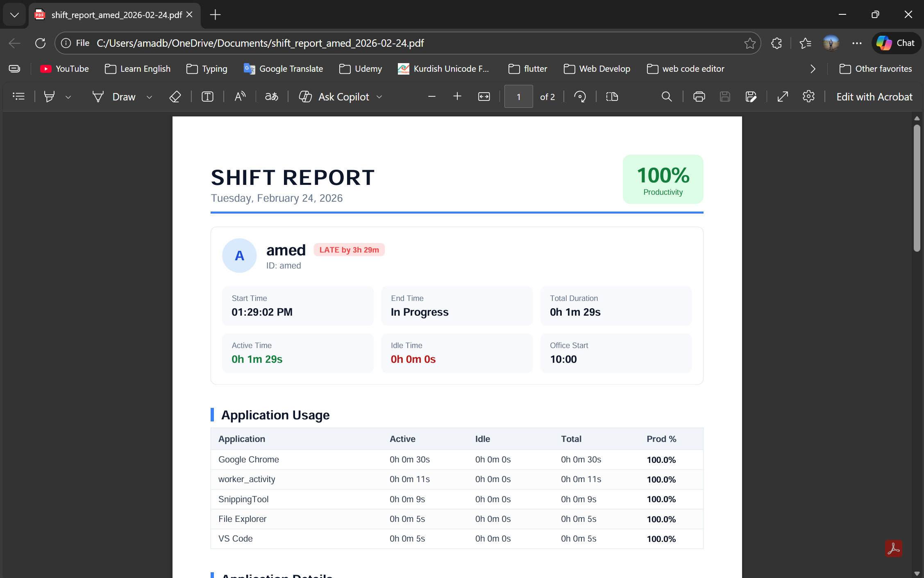
Task: Select the highlighter tool
Action: 49,96
